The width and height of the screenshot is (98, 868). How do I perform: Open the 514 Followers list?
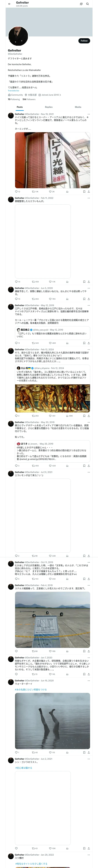pyautogui.click(x=29, y=99)
